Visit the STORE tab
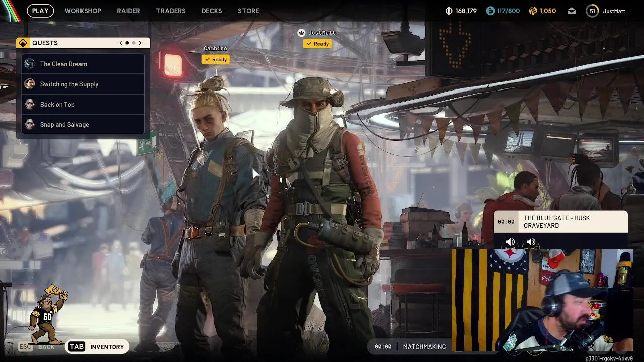 click(248, 11)
